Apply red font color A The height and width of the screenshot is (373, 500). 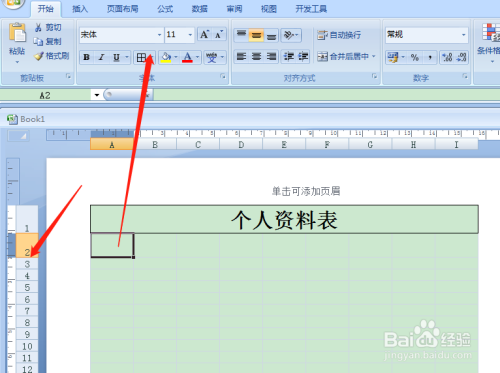coord(187,57)
